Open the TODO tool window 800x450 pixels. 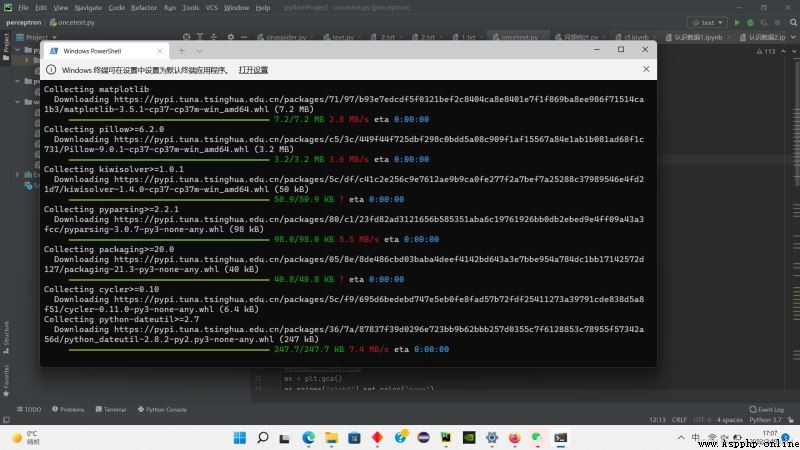pyautogui.click(x=29, y=409)
